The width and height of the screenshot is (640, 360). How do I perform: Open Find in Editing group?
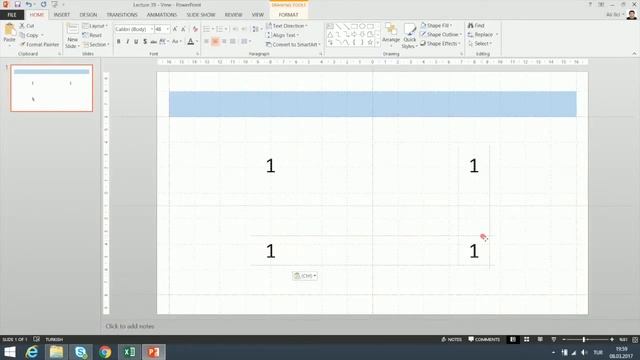click(476, 25)
